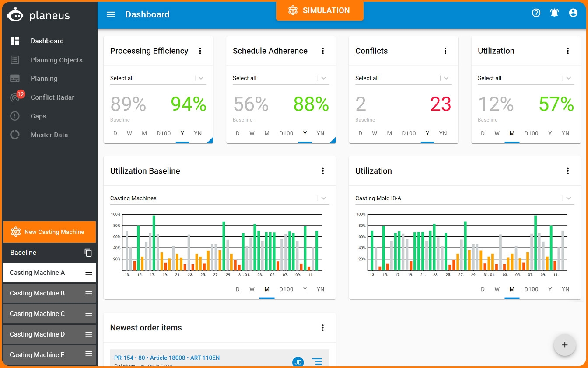Open the user account icon

click(x=573, y=13)
